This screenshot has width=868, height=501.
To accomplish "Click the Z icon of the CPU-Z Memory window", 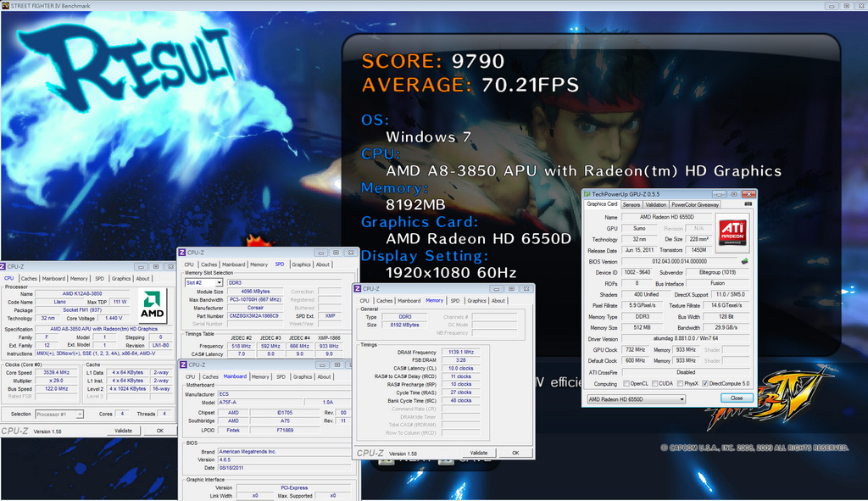I will [x=358, y=288].
